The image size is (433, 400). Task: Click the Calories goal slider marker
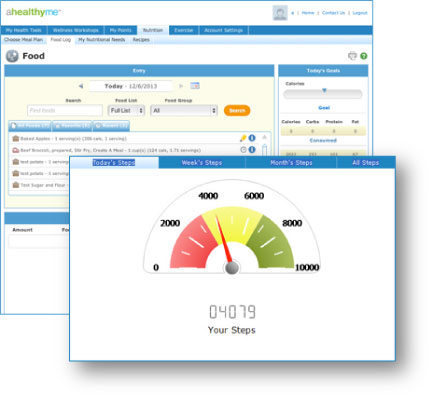coord(324,90)
